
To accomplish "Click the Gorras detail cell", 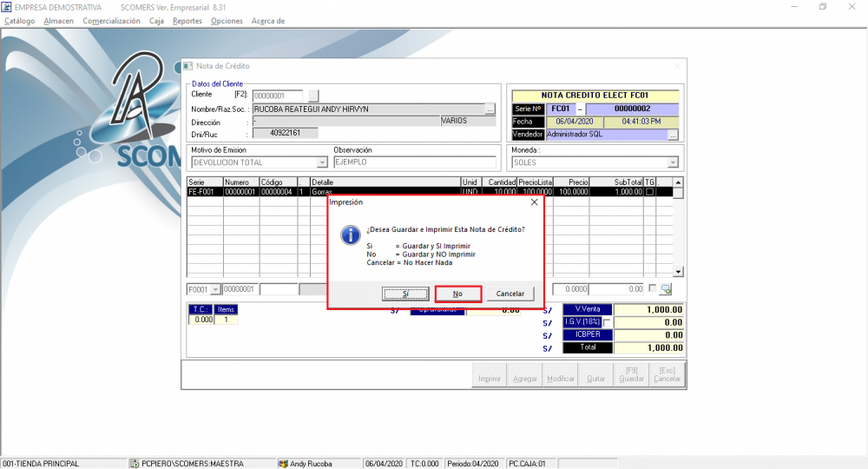I will pyautogui.click(x=385, y=192).
